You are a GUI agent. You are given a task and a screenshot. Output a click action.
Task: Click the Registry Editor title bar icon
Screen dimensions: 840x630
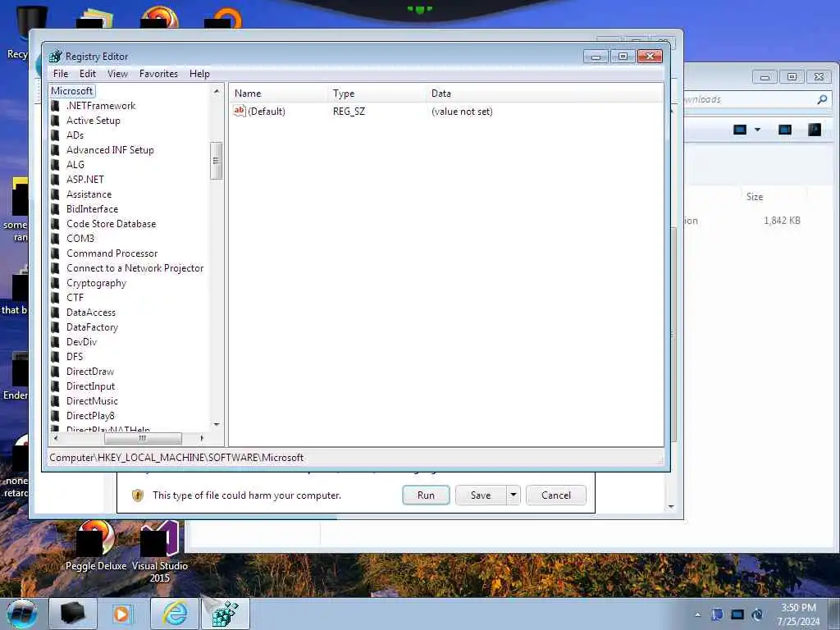coord(56,57)
